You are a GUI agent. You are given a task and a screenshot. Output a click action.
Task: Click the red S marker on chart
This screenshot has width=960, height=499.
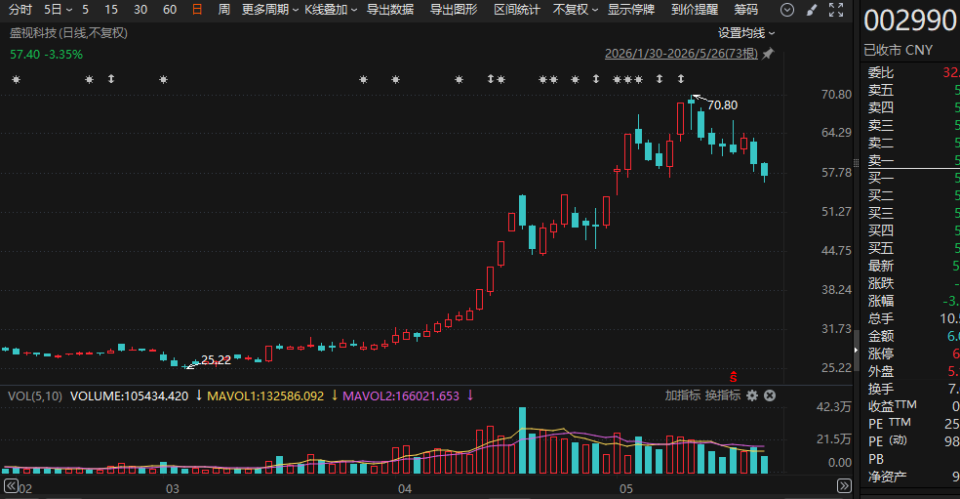point(733,377)
